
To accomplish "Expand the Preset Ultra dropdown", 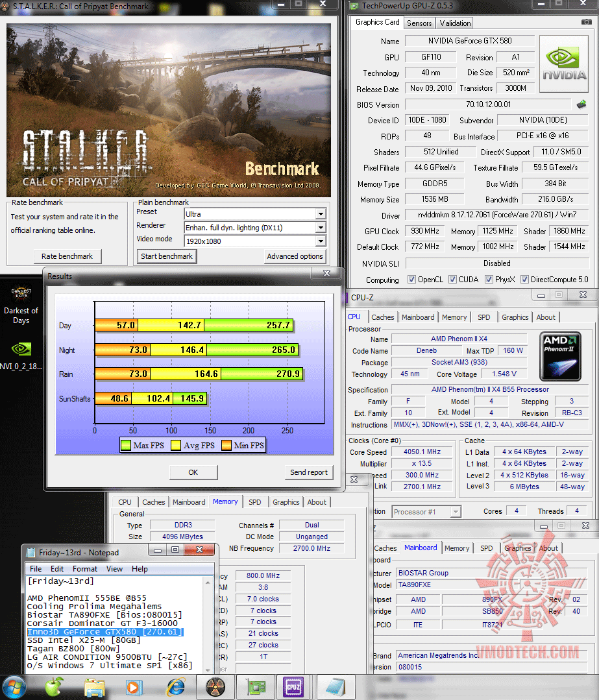I will pos(321,214).
